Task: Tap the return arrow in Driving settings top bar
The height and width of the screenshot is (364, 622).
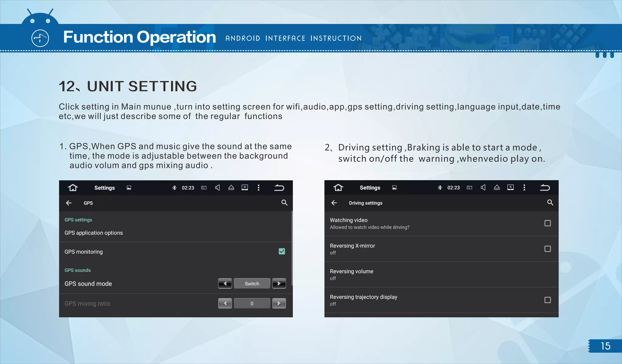Action: click(545, 188)
